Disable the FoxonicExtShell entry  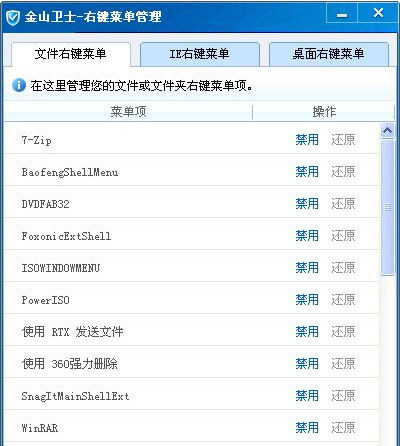coord(307,235)
